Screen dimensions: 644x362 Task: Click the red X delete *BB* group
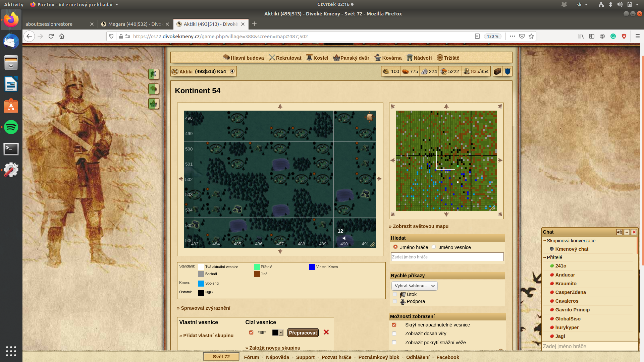[x=326, y=332]
